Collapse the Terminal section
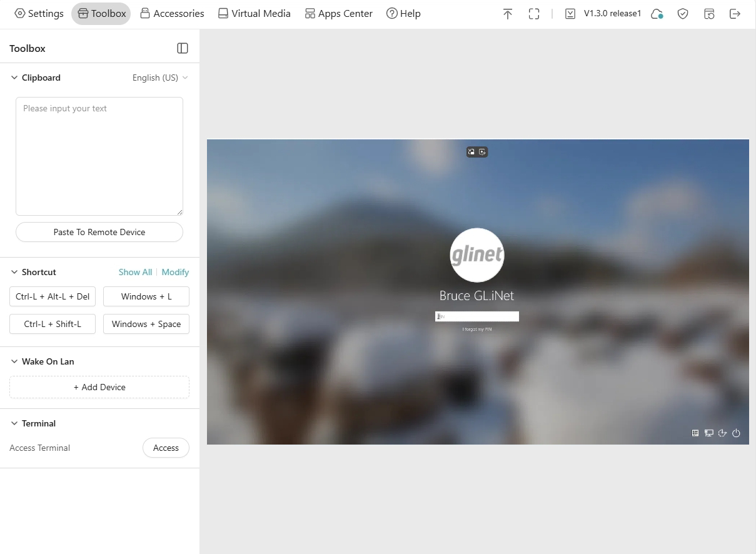This screenshot has width=756, height=554. pyautogui.click(x=14, y=423)
